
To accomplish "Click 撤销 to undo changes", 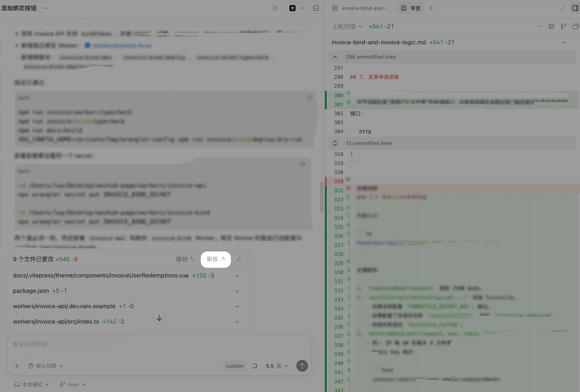I will (185, 259).
